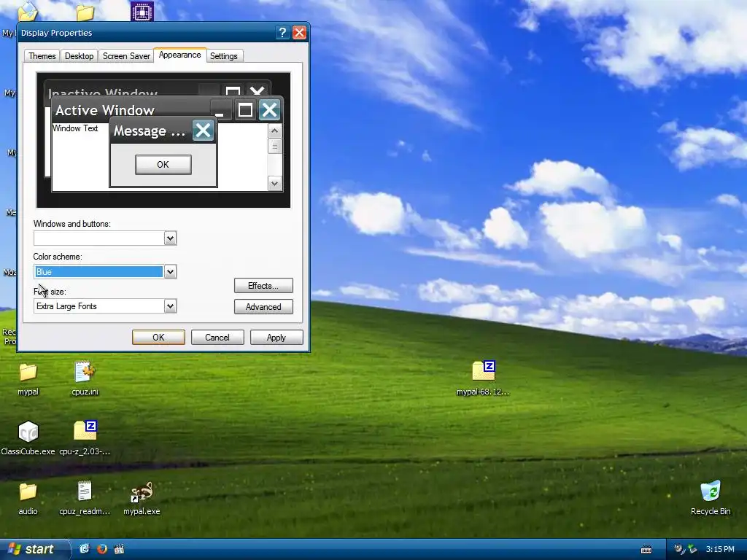Switch to the Desktop tab
747x560 pixels.
tap(79, 55)
